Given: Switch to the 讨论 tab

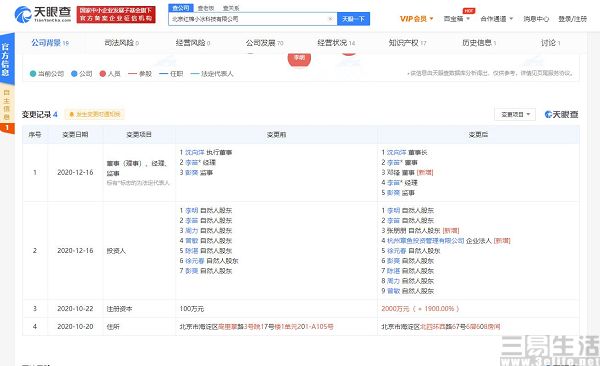Looking at the screenshot, I should 550,43.
